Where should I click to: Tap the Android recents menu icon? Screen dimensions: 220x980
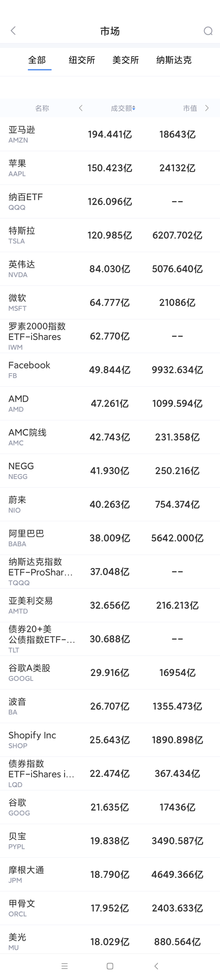[x=65, y=966]
